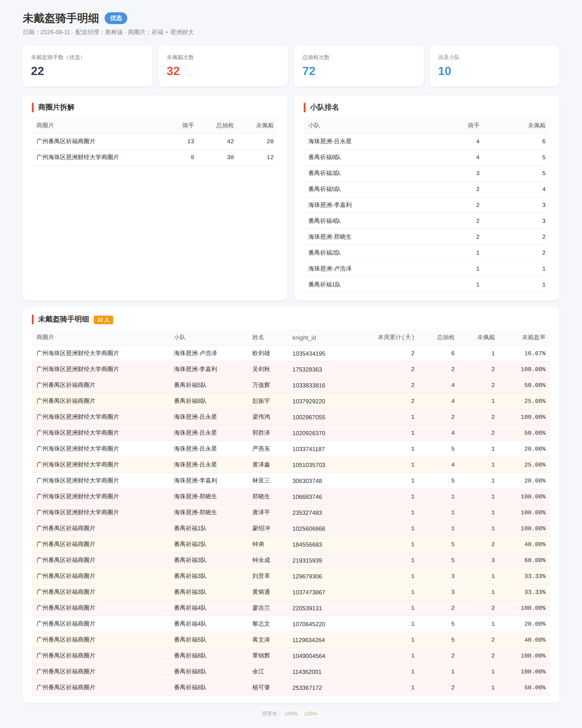Select the 总抽检次数 value 72

click(309, 71)
